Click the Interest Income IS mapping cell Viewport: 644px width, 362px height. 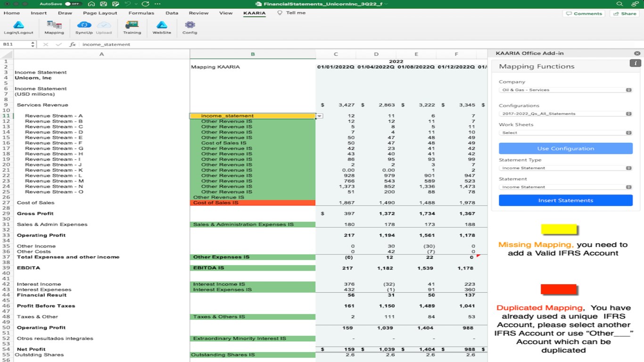(x=253, y=284)
